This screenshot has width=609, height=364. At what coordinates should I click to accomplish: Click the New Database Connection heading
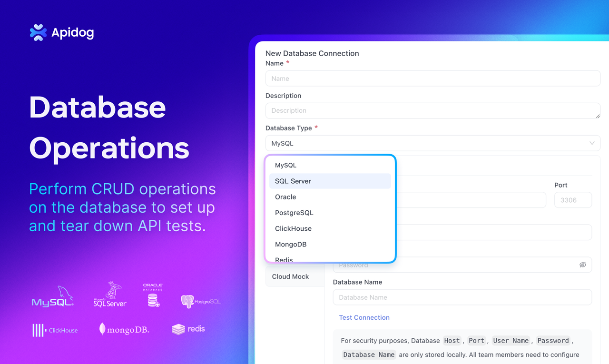[312, 53]
